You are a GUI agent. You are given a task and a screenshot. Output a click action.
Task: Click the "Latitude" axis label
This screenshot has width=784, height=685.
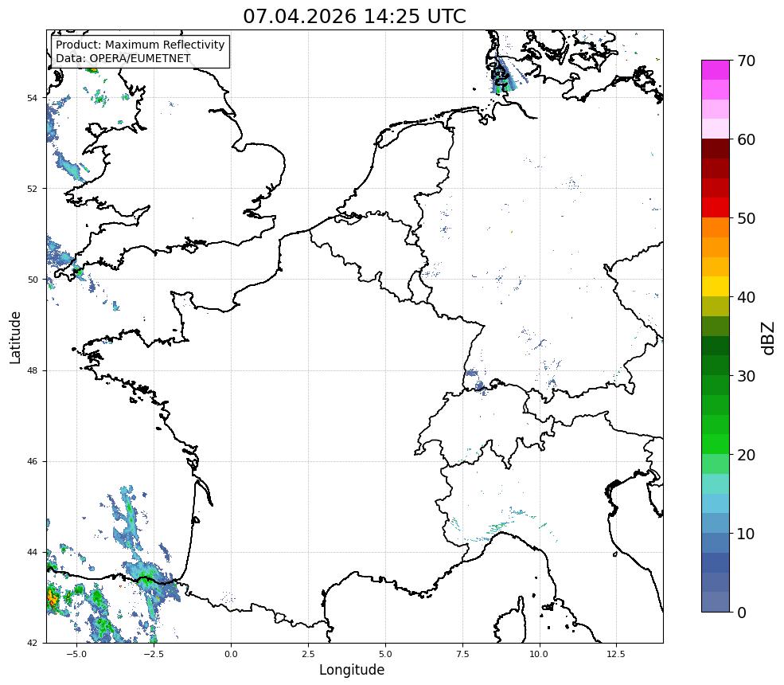(x=15, y=337)
